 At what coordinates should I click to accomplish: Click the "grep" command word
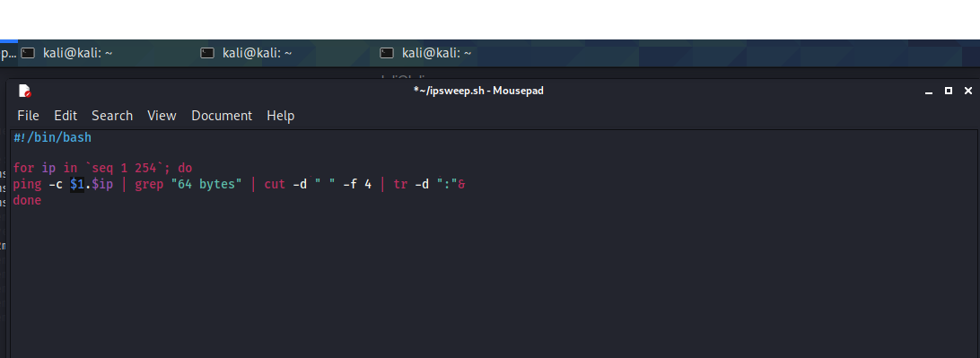coord(149,184)
